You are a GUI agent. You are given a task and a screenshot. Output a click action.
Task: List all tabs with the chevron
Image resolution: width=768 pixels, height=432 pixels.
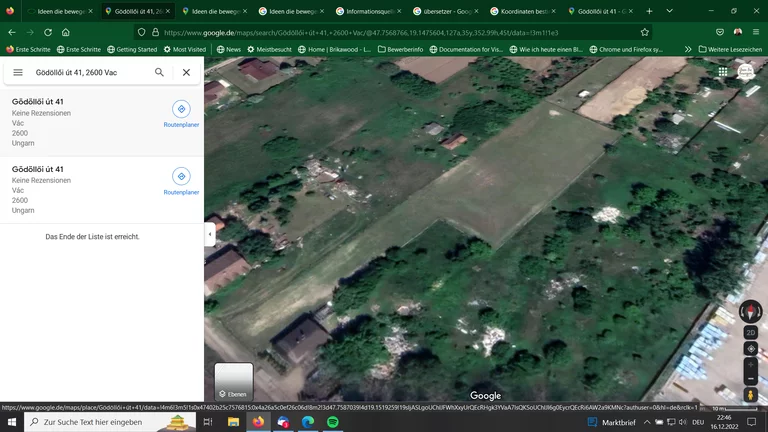(x=670, y=11)
